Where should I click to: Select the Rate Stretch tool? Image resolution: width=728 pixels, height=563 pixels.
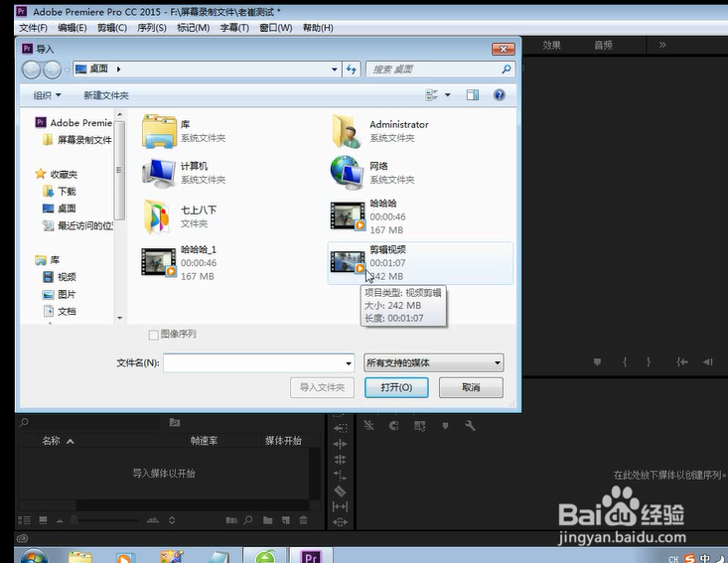[340, 475]
